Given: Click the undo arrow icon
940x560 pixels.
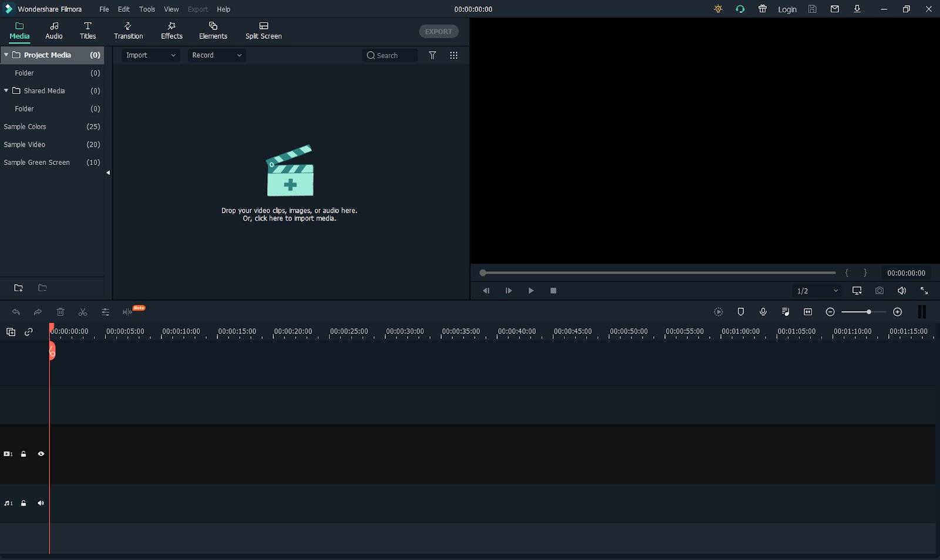Looking at the screenshot, I should click(x=16, y=312).
